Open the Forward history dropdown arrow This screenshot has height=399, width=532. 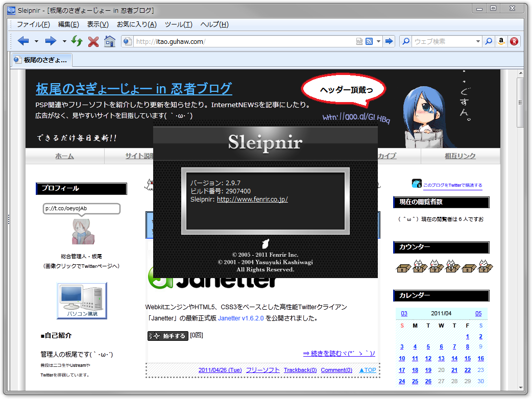(x=64, y=41)
